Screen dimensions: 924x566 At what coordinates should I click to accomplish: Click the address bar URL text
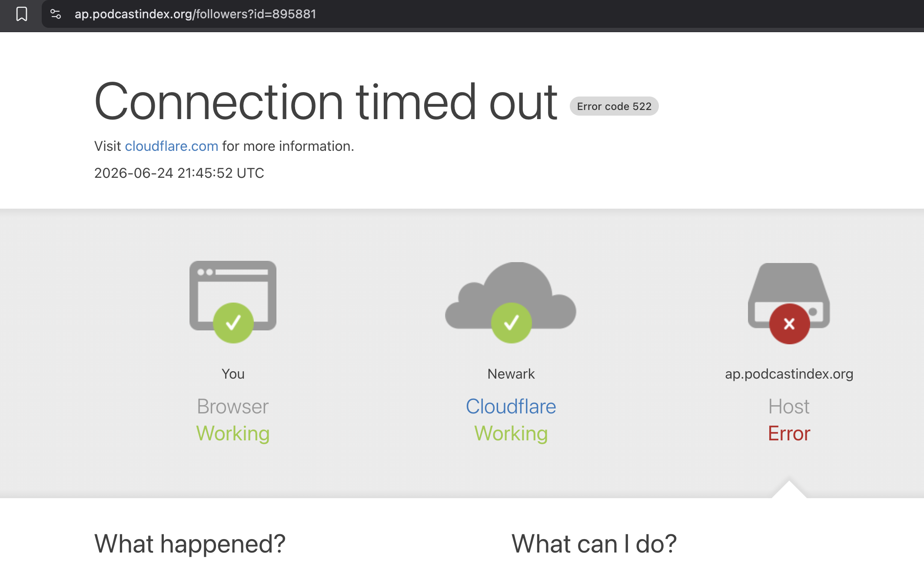(x=196, y=14)
